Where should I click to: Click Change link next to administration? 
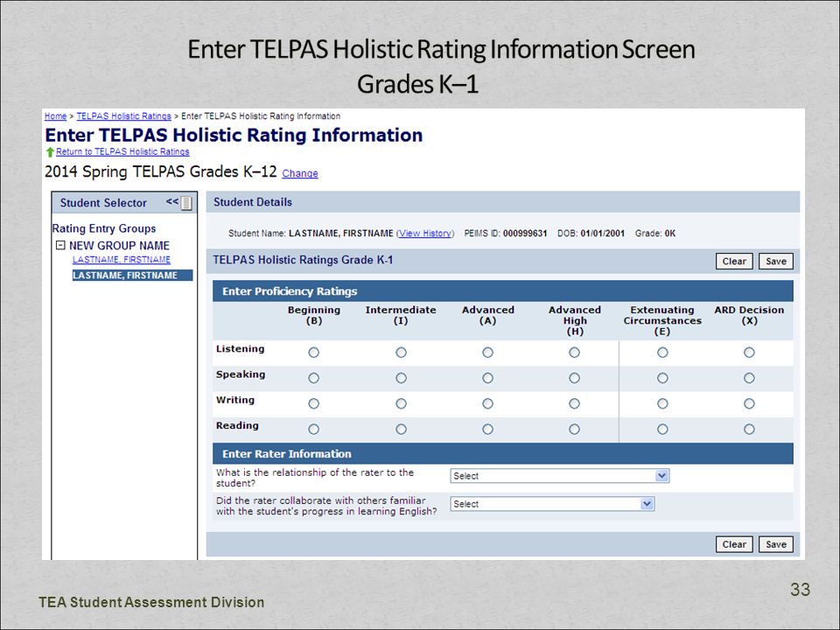pyautogui.click(x=300, y=173)
